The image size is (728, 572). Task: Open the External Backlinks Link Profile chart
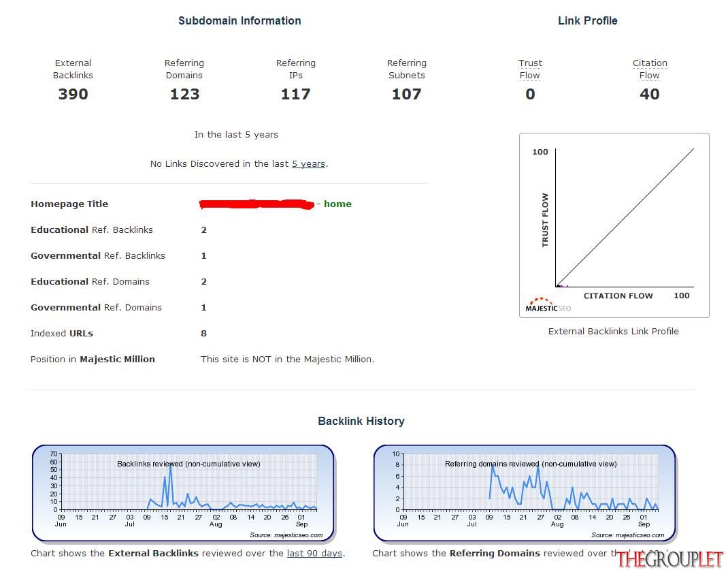pos(614,225)
